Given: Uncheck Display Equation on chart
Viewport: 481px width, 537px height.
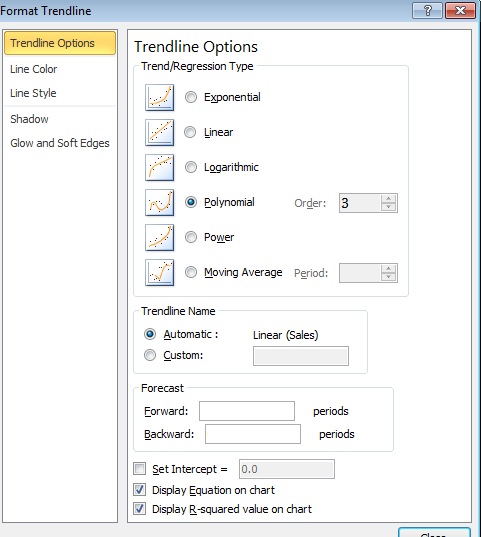Looking at the screenshot, I should coord(139,490).
